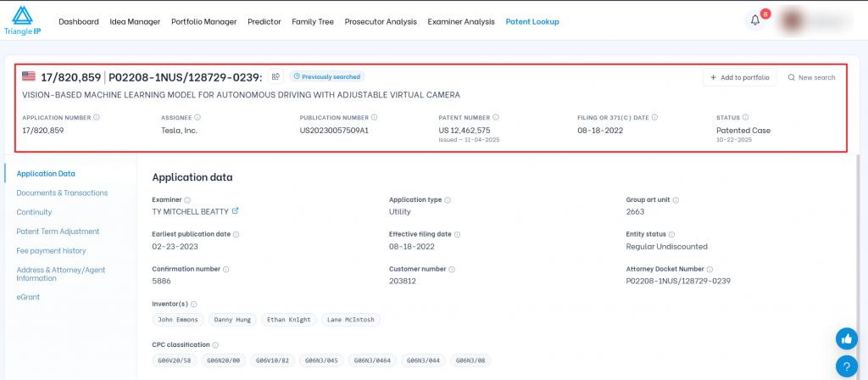868x380 pixels.
Task: Open Patent Term Adjustment section
Action: click(x=58, y=232)
